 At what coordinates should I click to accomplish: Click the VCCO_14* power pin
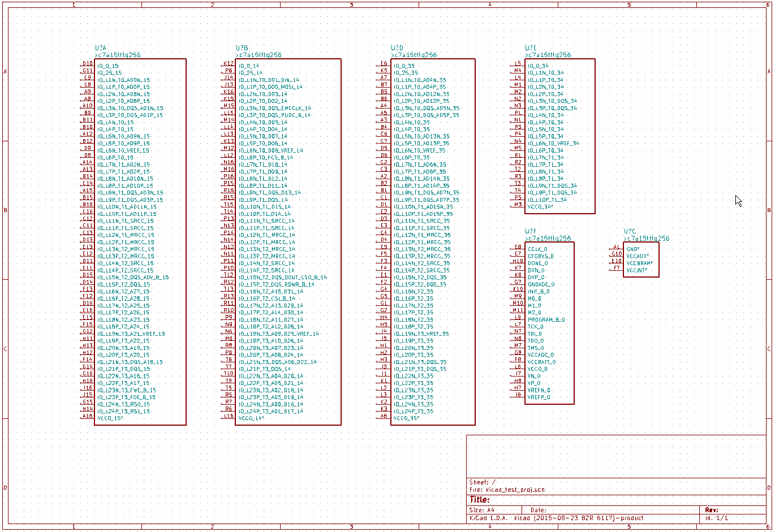pos(251,418)
